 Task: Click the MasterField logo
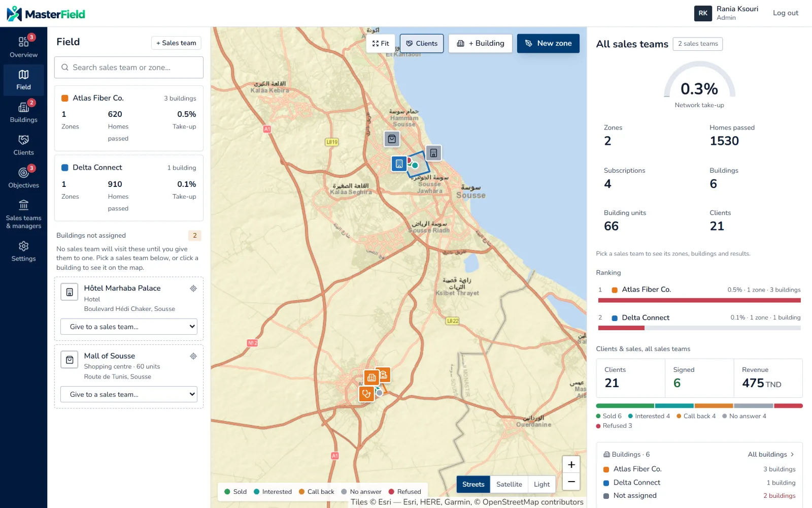click(46, 14)
